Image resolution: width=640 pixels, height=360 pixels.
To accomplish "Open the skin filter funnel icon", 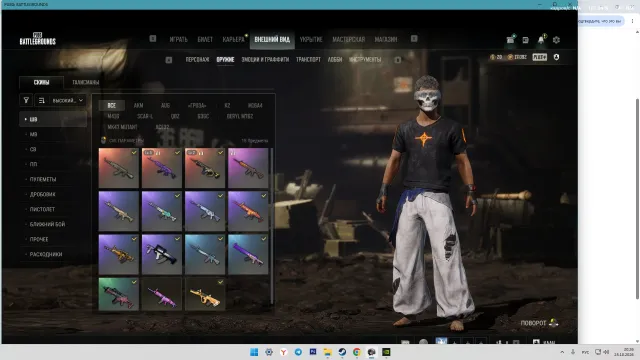I will 26,100.
